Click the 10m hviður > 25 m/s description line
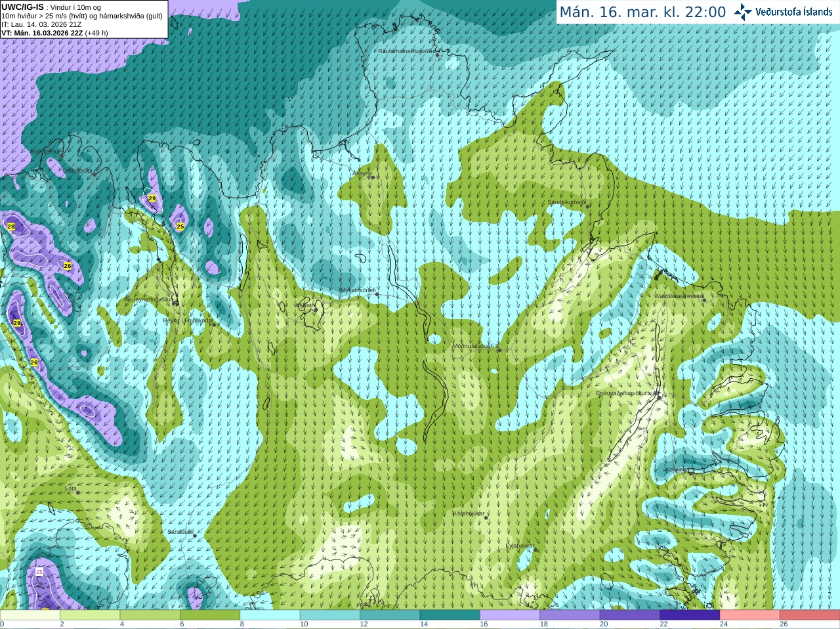The image size is (840, 629). coord(82,16)
